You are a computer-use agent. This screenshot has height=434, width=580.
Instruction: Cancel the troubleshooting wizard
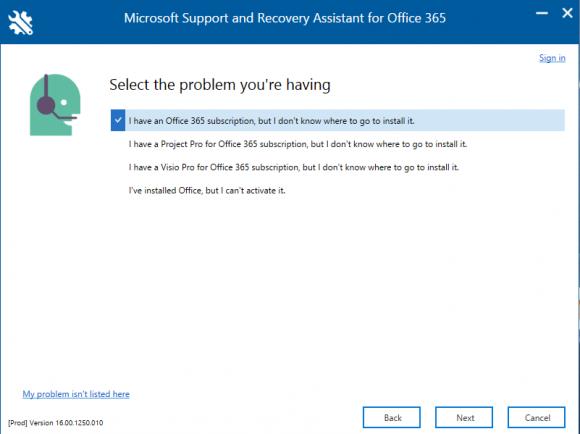(537, 417)
